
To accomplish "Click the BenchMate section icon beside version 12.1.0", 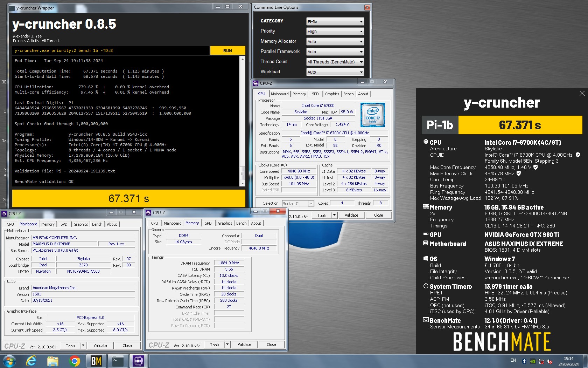I will [x=426, y=320].
